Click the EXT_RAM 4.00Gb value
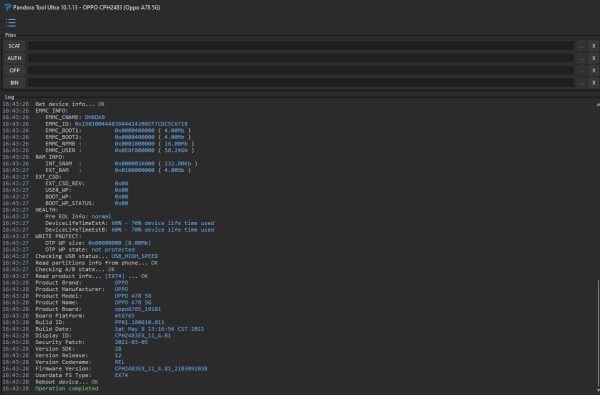The height and width of the screenshot is (395, 600). (x=152, y=170)
